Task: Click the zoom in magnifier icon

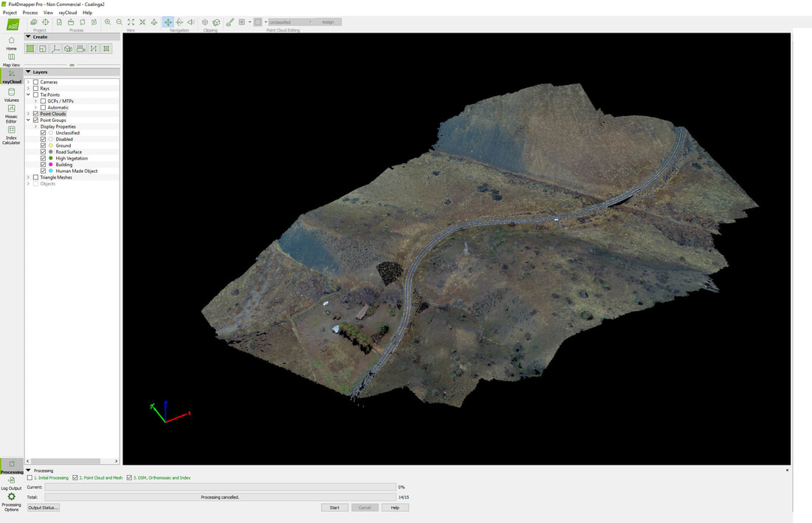Action: pyautogui.click(x=109, y=22)
